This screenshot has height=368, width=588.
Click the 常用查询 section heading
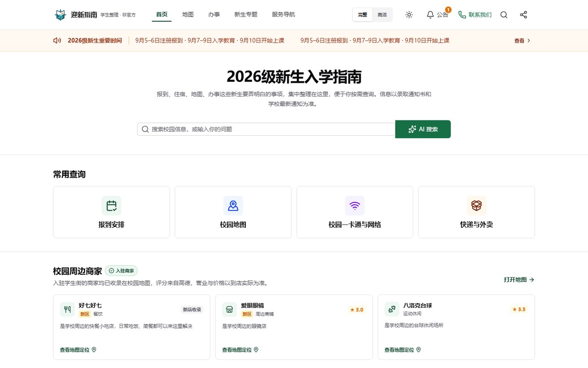[x=69, y=174]
